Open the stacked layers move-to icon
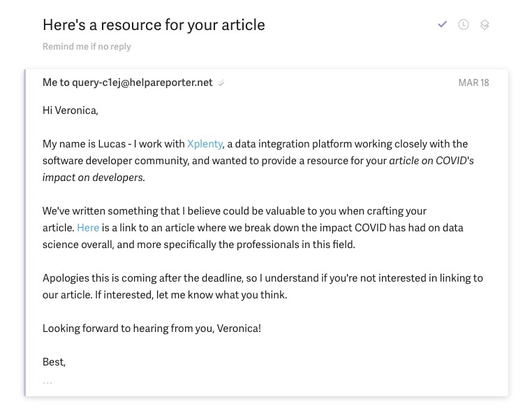The image size is (532, 420). (x=485, y=24)
